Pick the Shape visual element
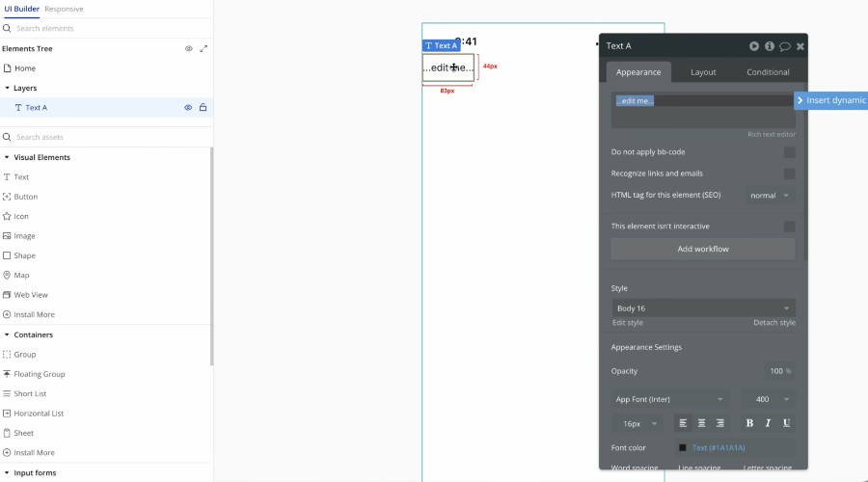The height and width of the screenshot is (482, 868). 19,255
